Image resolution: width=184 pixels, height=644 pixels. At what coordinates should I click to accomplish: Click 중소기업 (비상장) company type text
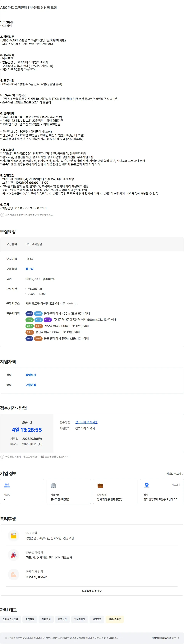pyautogui.click(x=60, y=499)
